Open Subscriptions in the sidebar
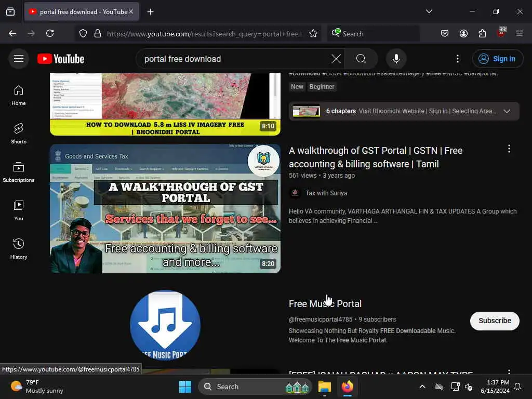The height and width of the screenshot is (399, 532). [x=19, y=172]
